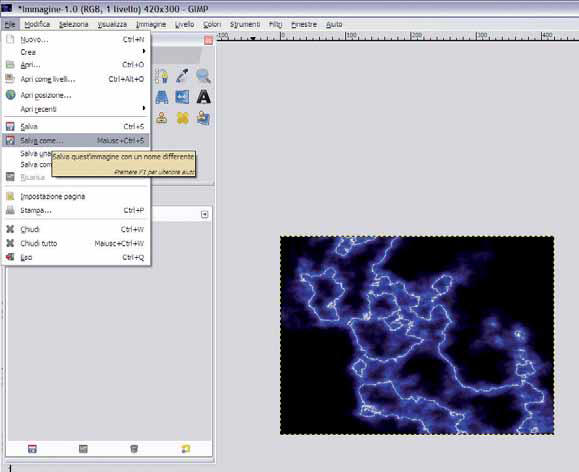579x472 pixels.
Task: Choose Nuovo... from File menu
Action: [x=76, y=40]
